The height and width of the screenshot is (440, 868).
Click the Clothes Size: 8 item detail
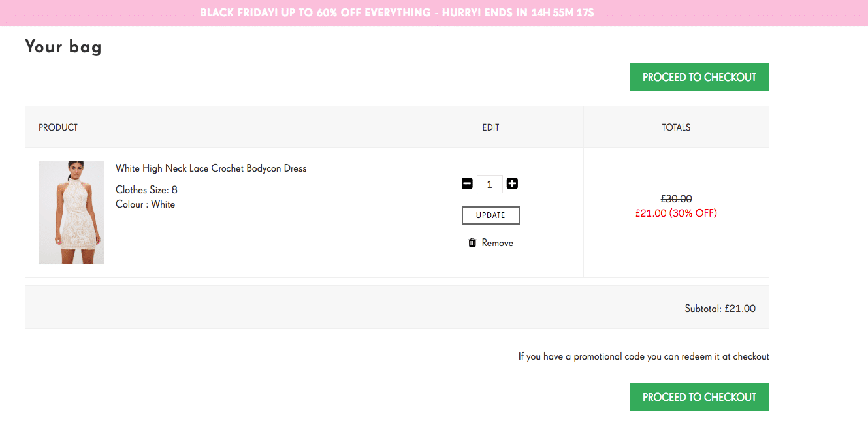point(145,189)
